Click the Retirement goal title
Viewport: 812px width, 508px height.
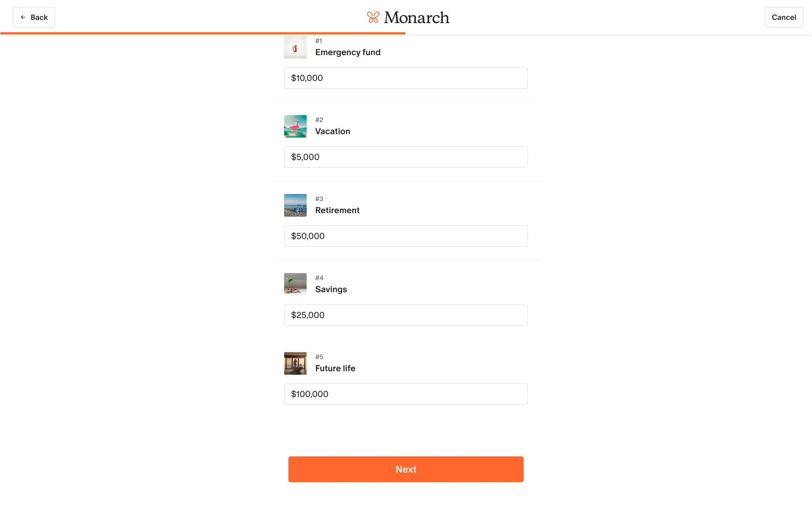pyautogui.click(x=337, y=210)
